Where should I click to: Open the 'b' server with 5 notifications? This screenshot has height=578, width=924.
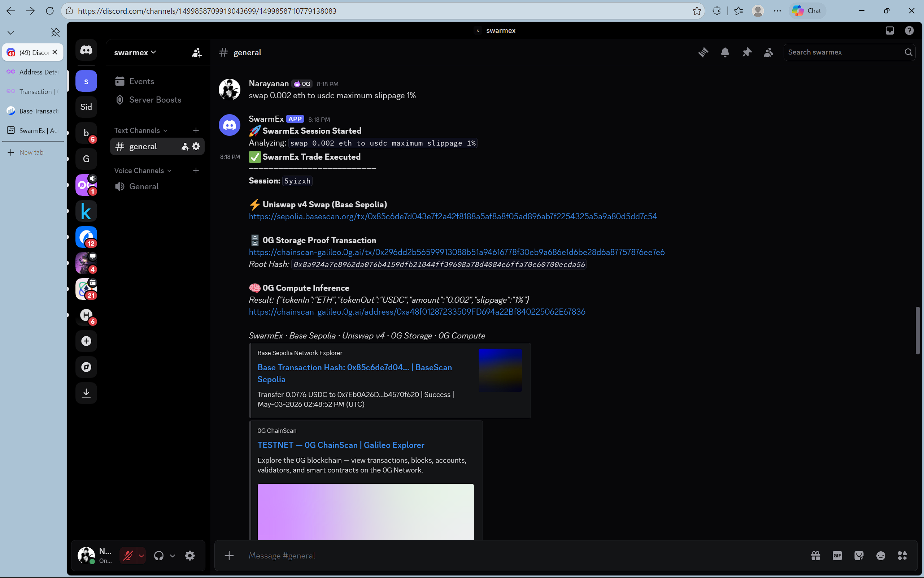point(86,133)
